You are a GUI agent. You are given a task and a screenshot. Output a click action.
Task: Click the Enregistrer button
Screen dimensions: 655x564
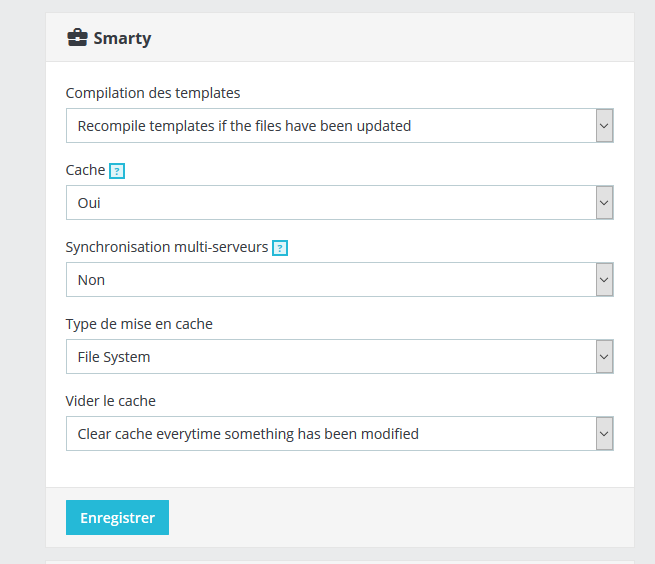[117, 517]
